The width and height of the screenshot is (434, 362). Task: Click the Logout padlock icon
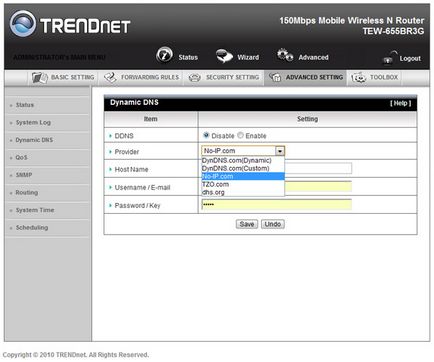(389, 58)
